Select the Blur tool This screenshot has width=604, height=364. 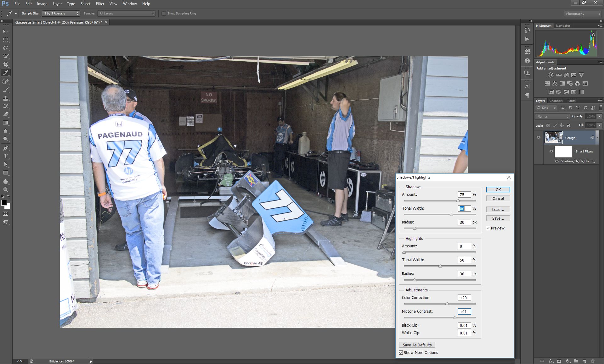(6, 131)
